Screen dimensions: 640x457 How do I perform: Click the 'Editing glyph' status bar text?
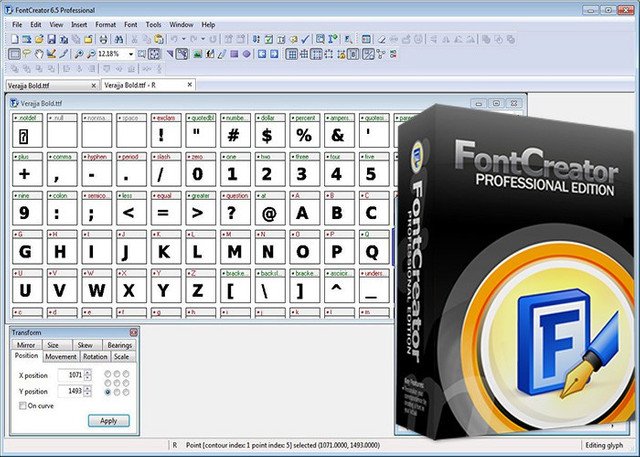tap(604, 445)
